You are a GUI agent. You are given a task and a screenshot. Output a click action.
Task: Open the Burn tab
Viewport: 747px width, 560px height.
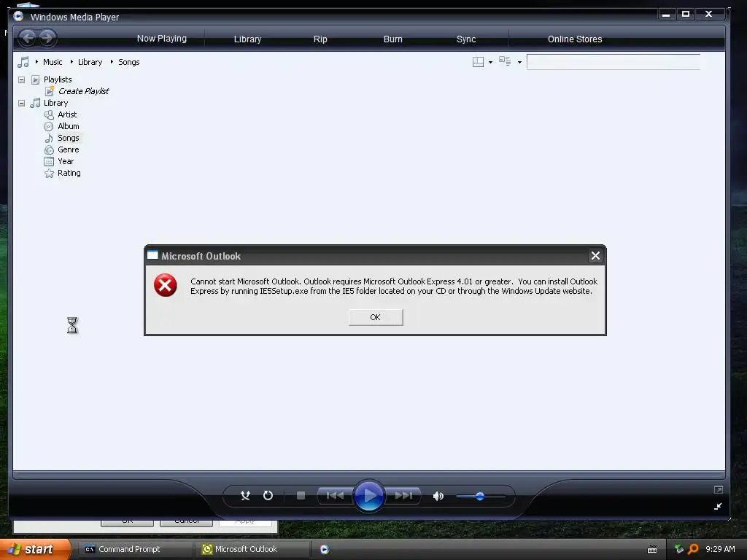(393, 39)
